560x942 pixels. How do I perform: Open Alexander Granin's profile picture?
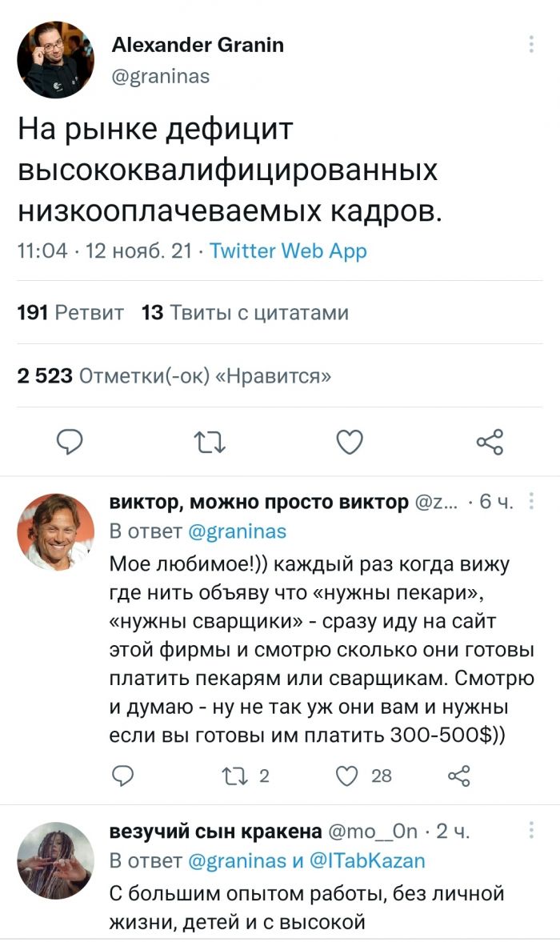(x=55, y=60)
